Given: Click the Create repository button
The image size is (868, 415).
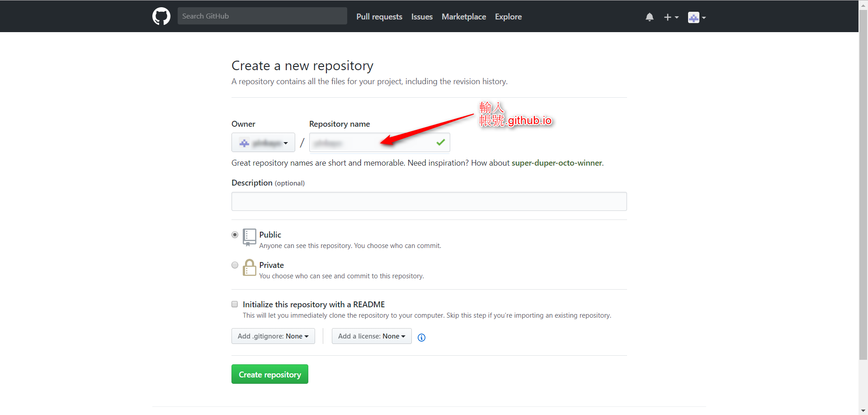Looking at the screenshot, I should (270, 374).
